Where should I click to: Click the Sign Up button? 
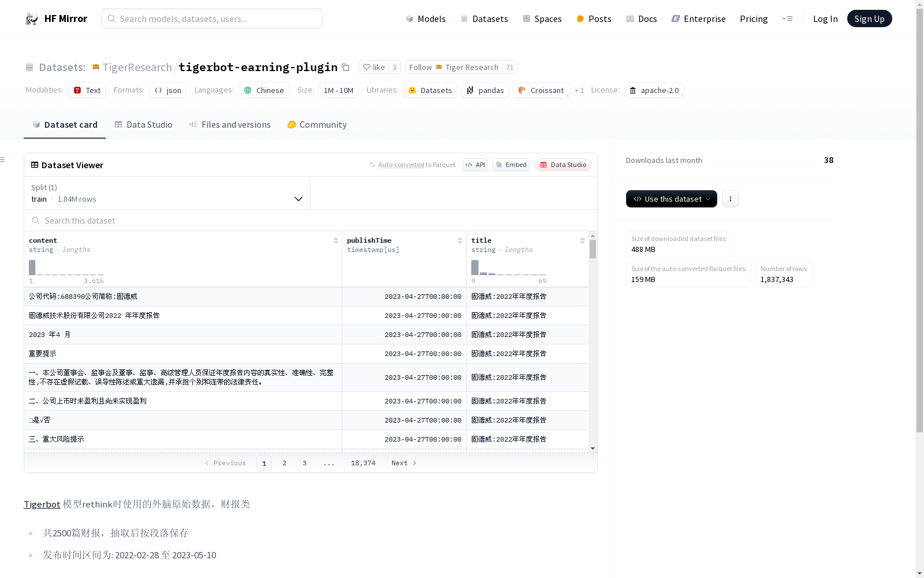(869, 18)
